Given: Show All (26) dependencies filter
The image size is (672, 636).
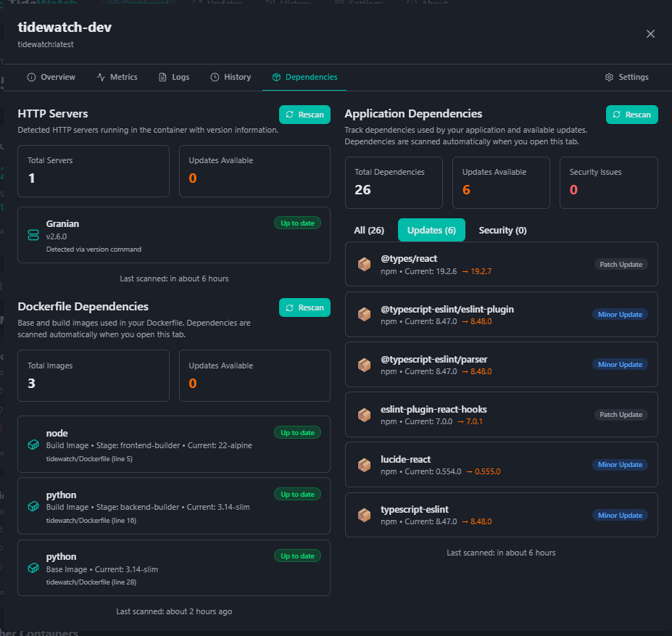Looking at the screenshot, I should (369, 230).
